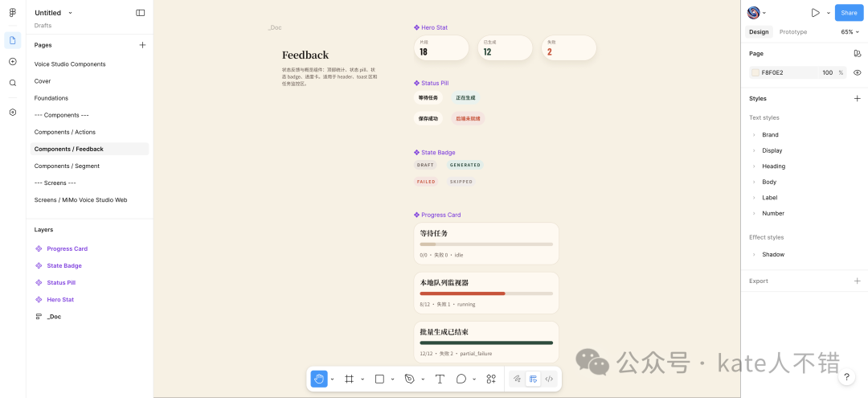
Task: Select the Frame tool in the toolbar
Action: 349,379
